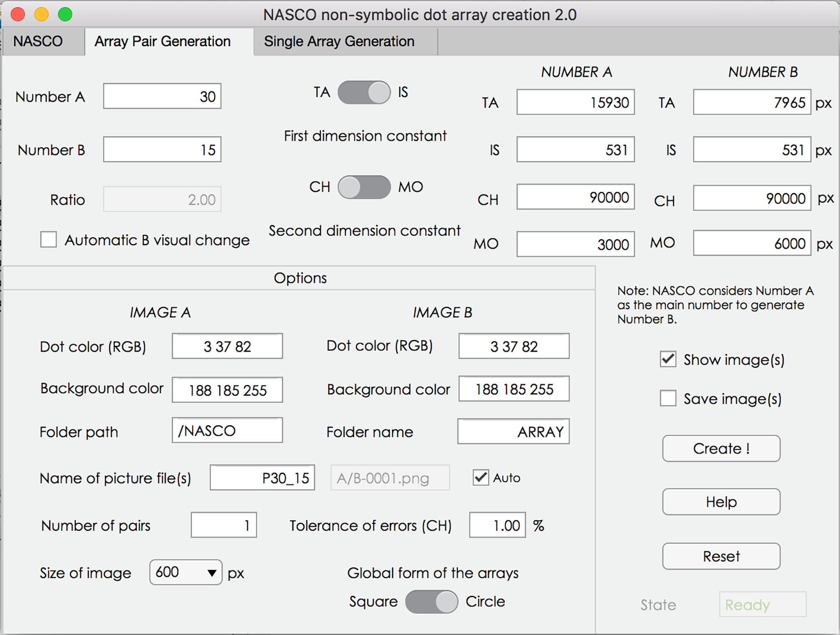Click Image B Background color field
Viewport: 840px width, 635px height.
coord(514,389)
